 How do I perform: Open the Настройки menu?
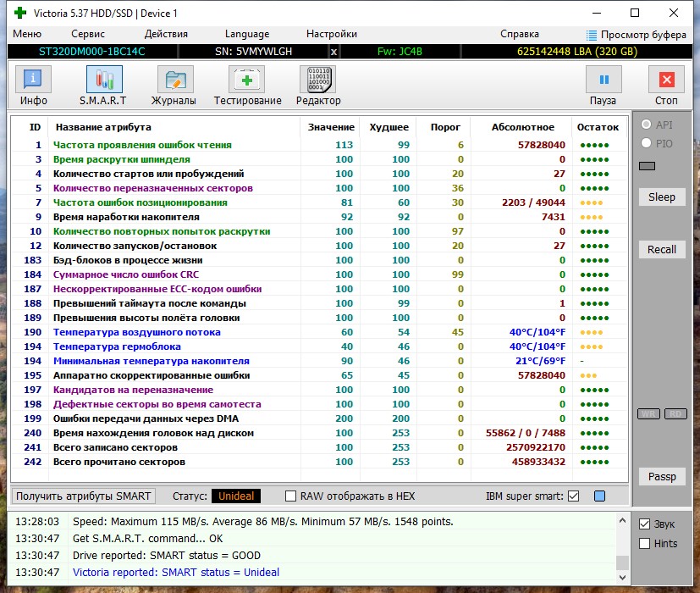pos(332,34)
